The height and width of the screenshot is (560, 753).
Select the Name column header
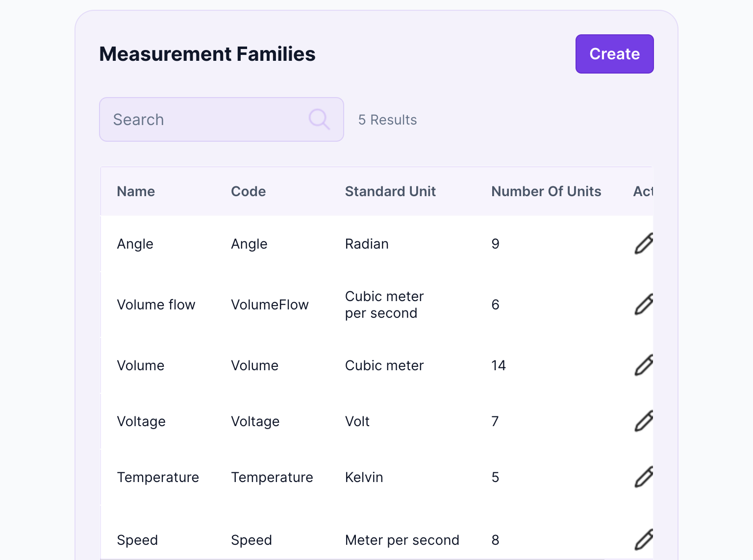pos(136,191)
